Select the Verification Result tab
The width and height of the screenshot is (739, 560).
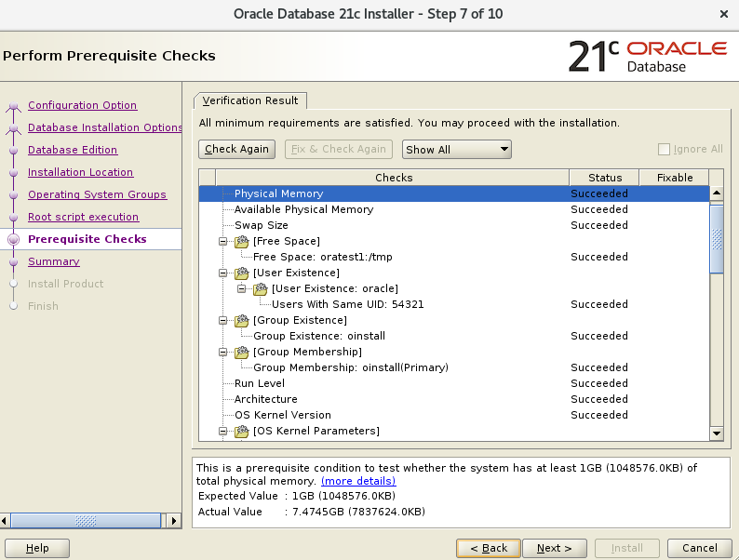point(250,100)
